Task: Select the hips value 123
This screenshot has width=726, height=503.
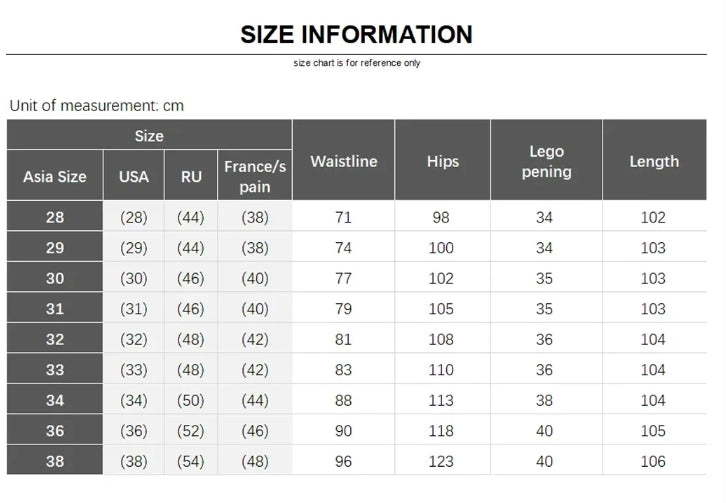Action: pos(442,461)
